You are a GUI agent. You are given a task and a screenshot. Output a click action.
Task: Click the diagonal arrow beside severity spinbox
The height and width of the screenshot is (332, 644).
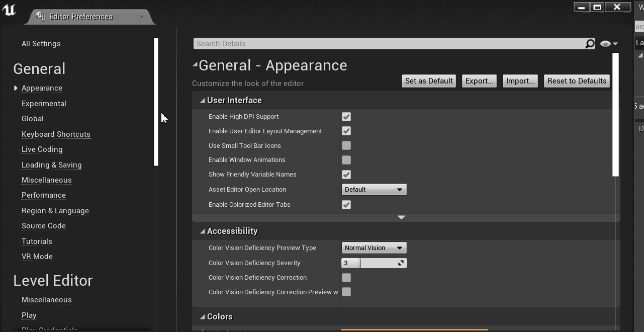click(x=402, y=263)
